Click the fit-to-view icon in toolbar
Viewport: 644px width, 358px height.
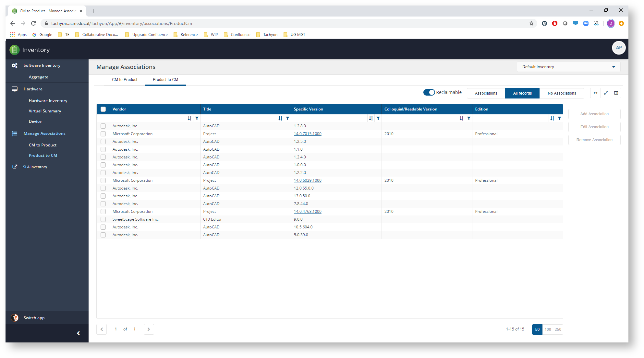click(605, 93)
